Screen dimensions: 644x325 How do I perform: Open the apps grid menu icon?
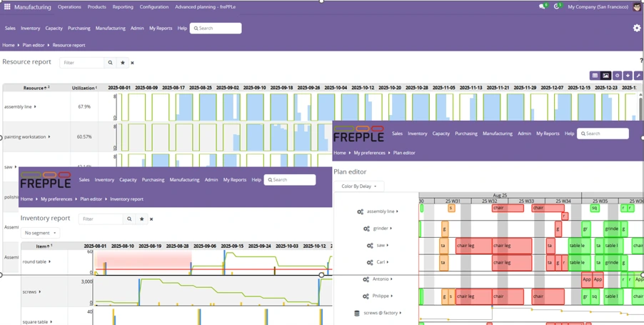[x=7, y=6]
